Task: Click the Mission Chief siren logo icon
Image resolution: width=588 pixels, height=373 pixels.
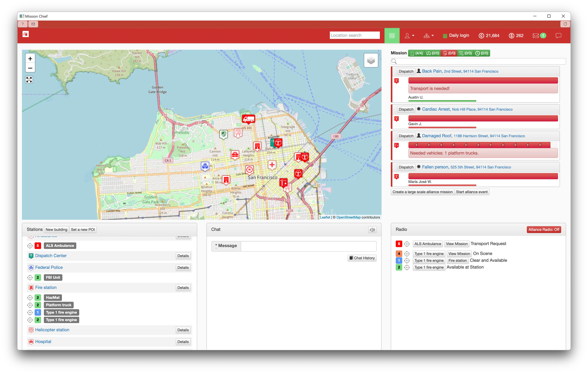Action: [26, 34]
